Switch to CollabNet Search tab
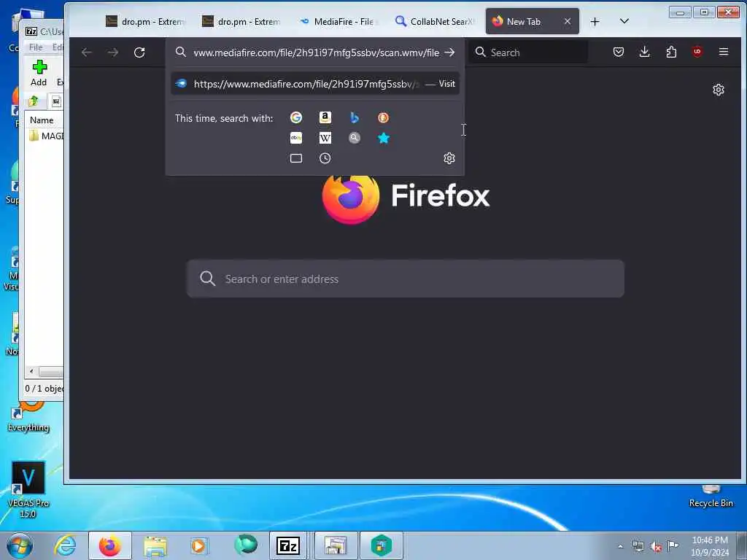 click(x=434, y=21)
